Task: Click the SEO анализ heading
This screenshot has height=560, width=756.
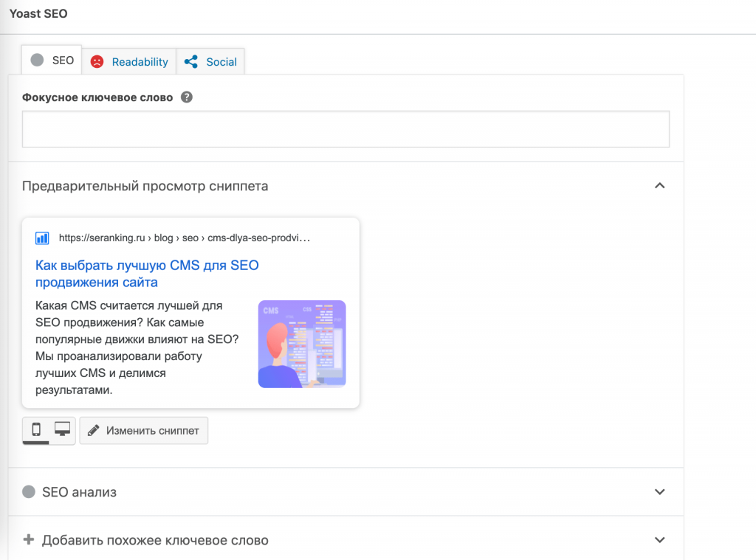Action: pos(80,492)
